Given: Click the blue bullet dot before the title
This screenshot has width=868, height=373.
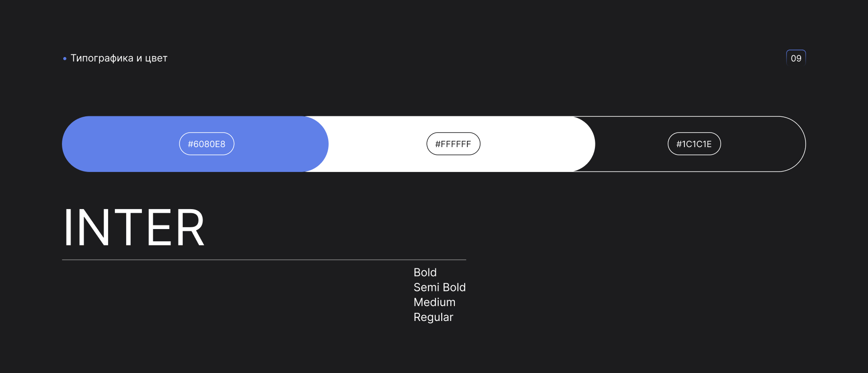Looking at the screenshot, I should click(65, 58).
